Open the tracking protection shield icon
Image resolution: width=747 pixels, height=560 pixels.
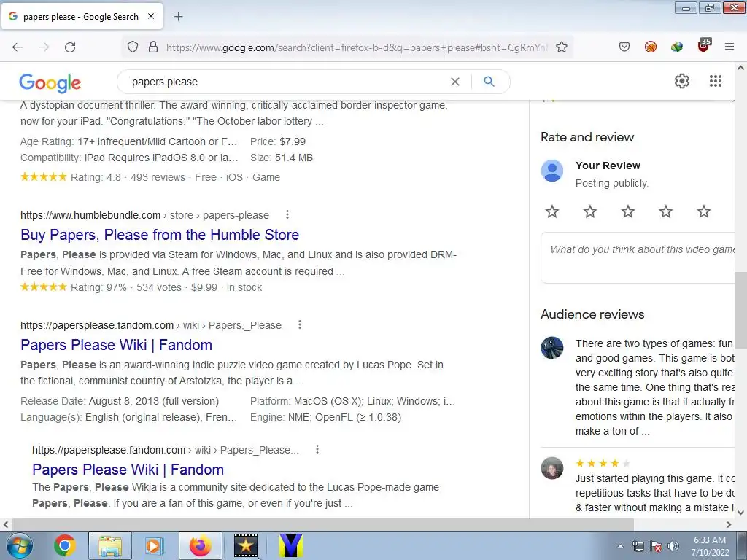coord(133,47)
